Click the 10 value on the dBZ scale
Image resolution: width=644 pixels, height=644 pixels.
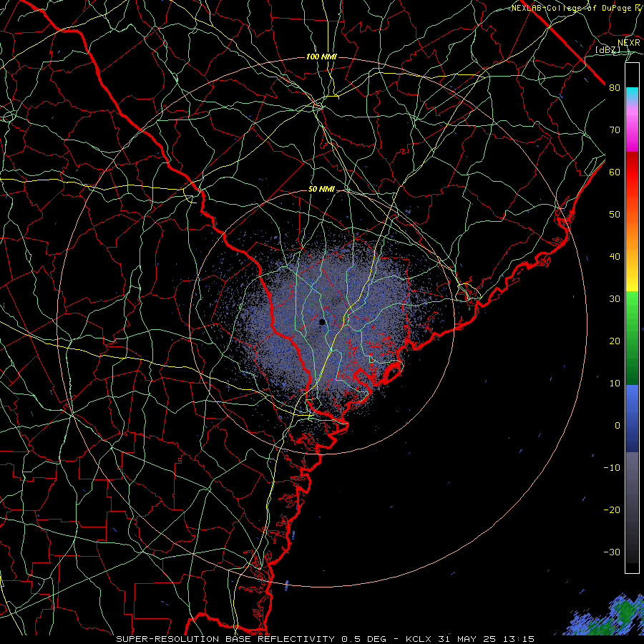(x=615, y=384)
